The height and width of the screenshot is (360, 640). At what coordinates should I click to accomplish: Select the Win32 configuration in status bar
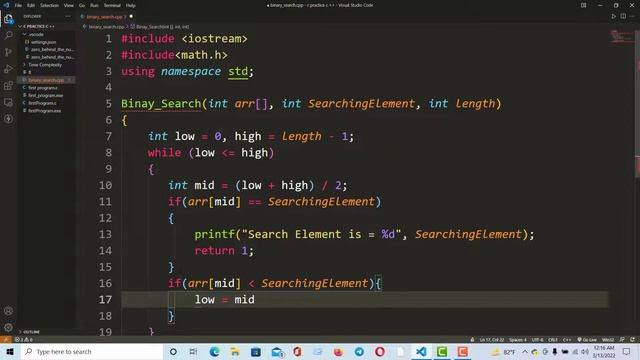click(608, 340)
